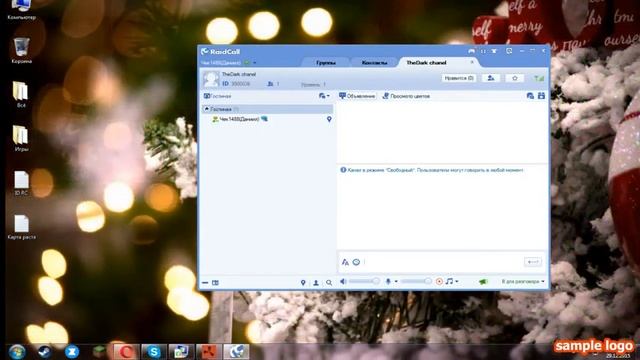Open the music options dropdown arrow

[x=457, y=281]
